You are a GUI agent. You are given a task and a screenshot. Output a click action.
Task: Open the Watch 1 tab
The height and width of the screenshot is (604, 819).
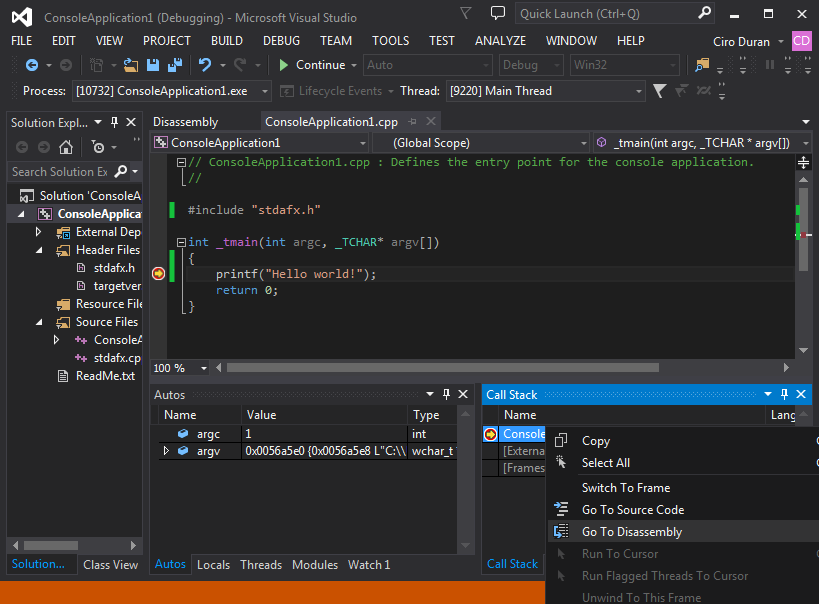click(x=369, y=565)
